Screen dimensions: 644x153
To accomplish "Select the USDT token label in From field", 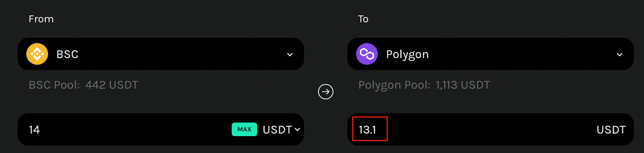I will (x=277, y=130).
